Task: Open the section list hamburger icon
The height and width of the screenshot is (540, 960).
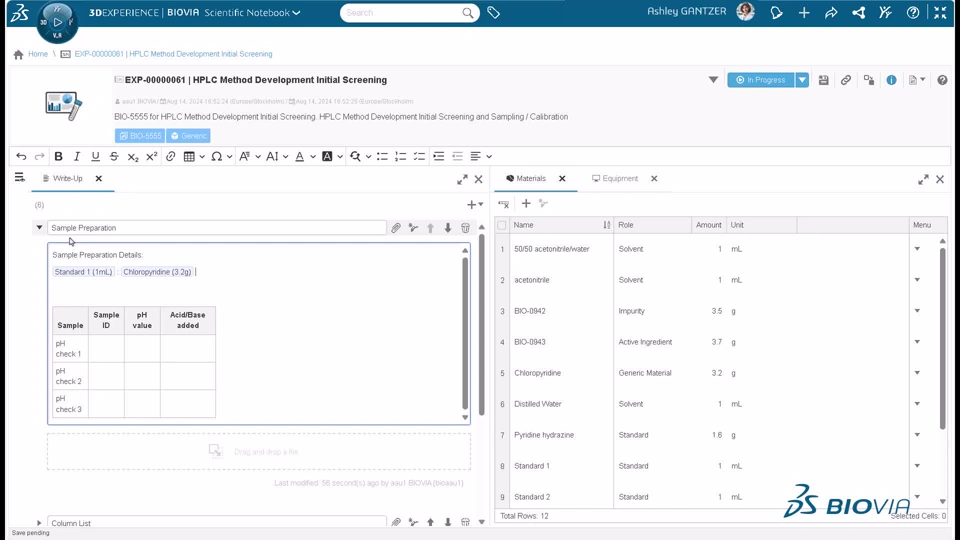Action: (x=20, y=178)
